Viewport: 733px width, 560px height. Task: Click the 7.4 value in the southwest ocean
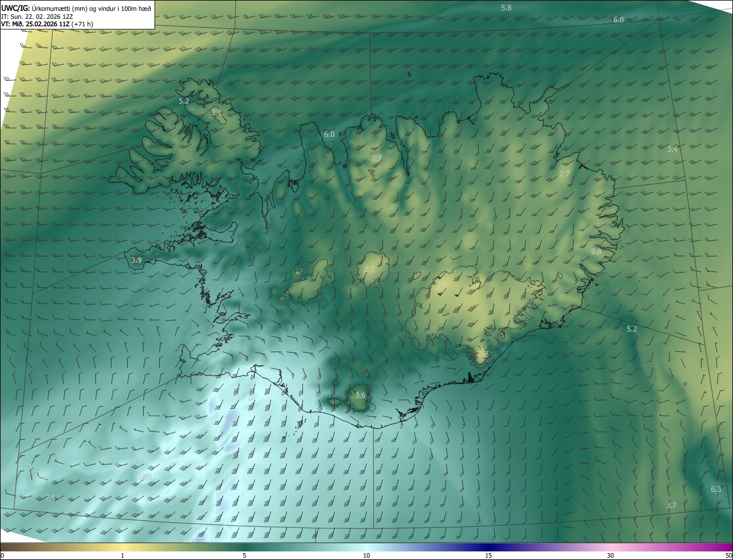50,498
